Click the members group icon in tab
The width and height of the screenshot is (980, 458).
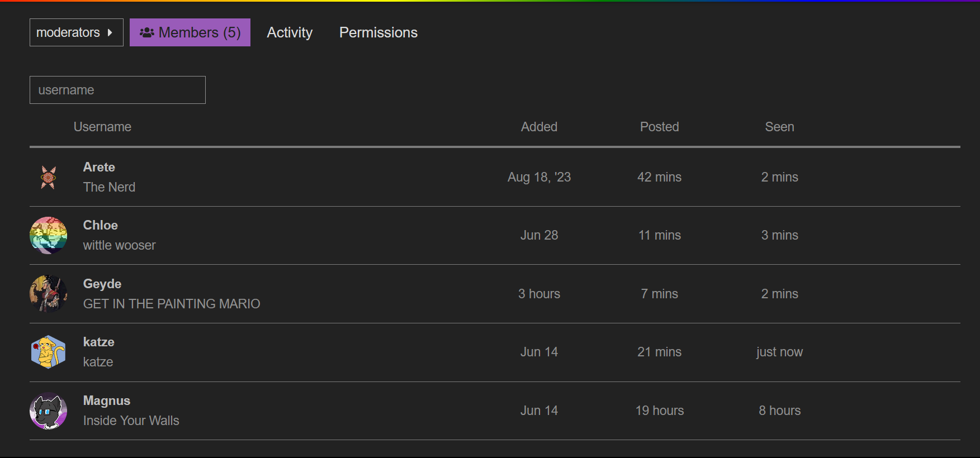(x=147, y=32)
